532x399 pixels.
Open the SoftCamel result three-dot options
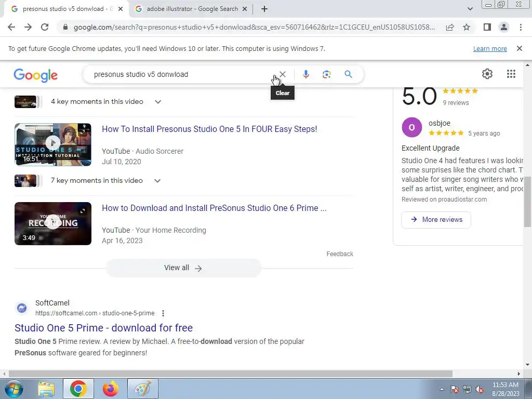point(163,313)
